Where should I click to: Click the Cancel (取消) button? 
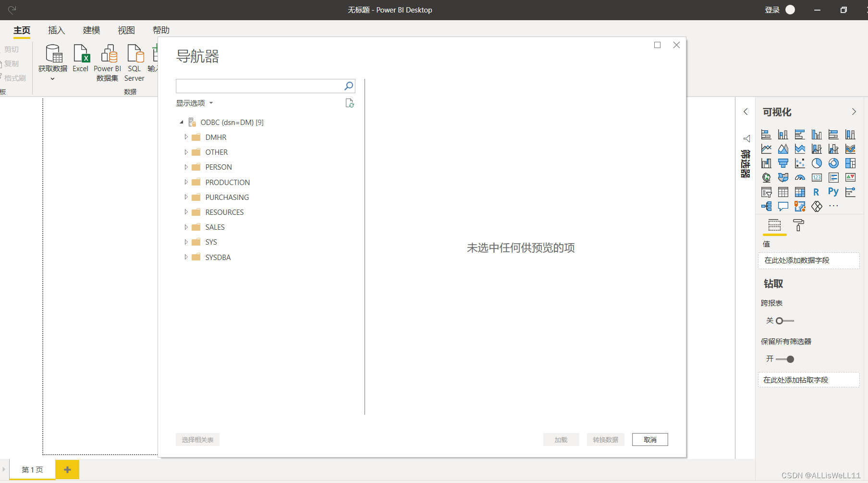(x=650, y=440)
